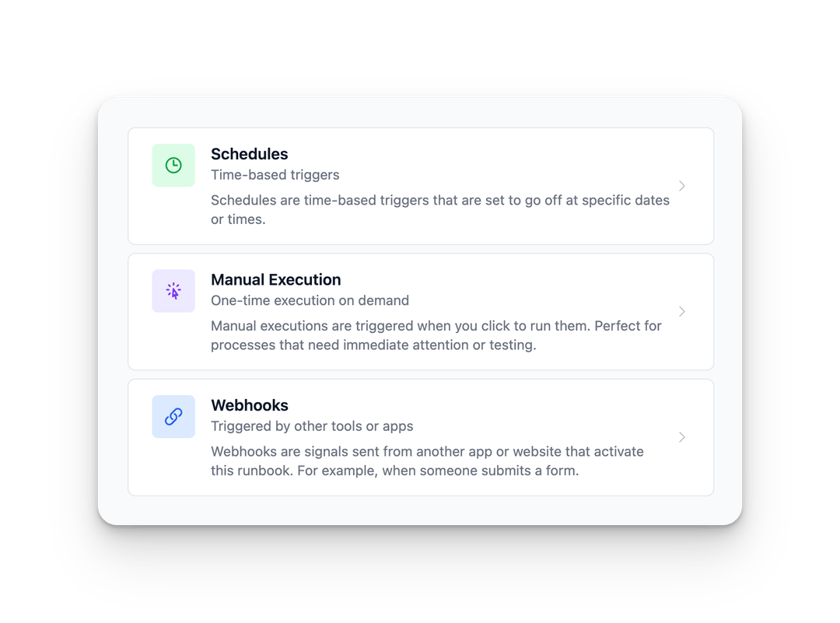
Task: Choose the Manual Execution trigger option
Action: click(420, 311)
